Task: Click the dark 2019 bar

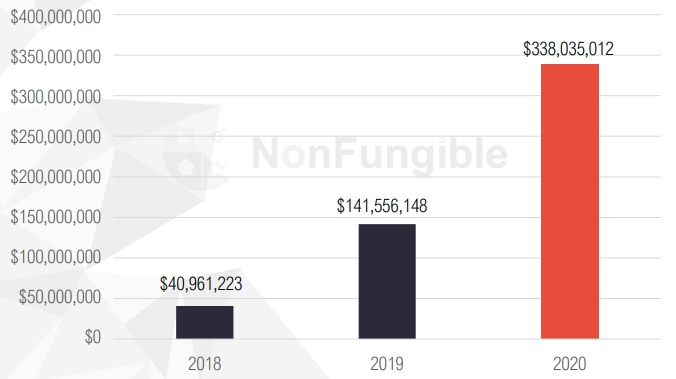Action: click(387, 281)
